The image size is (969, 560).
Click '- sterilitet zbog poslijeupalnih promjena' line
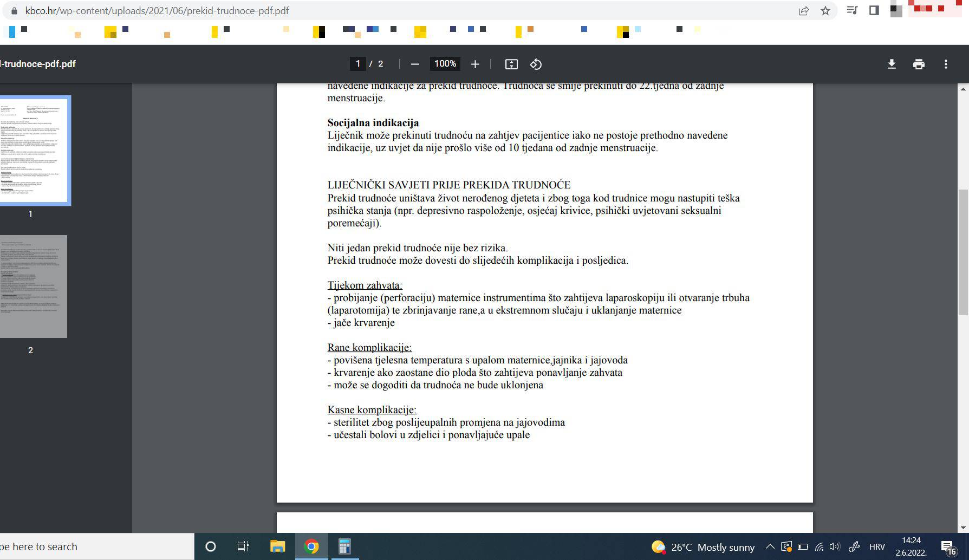[446, 422]
